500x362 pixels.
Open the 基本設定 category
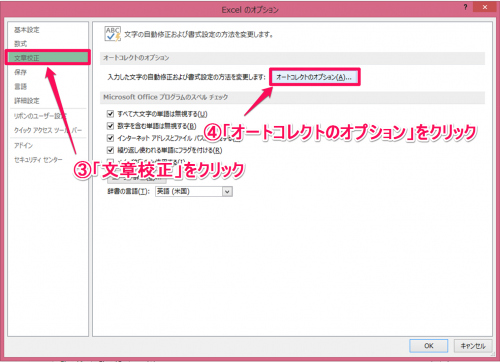27,30
